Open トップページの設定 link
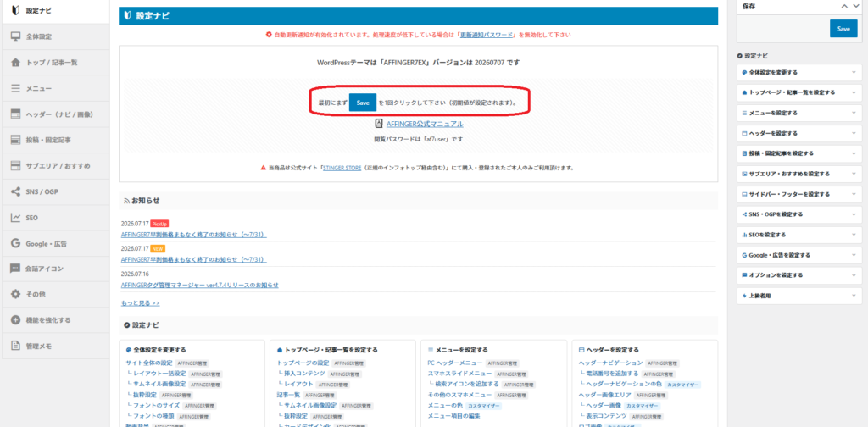 [303, 363]
